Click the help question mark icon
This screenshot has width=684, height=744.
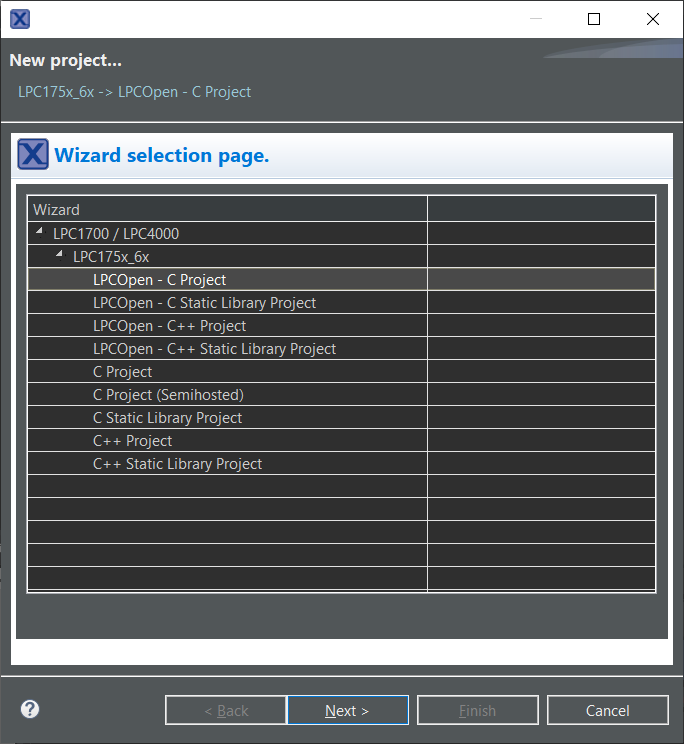pos(30,709)
